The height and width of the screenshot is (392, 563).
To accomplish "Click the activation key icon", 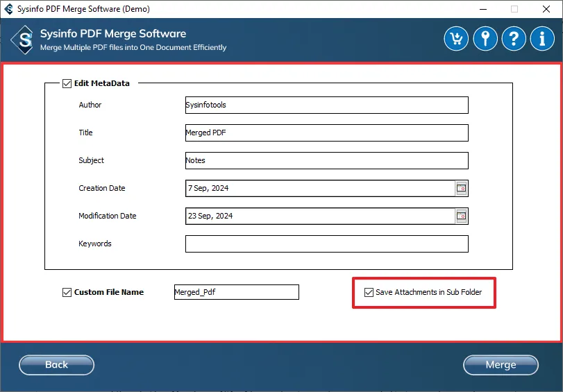I will click(485, 38).
